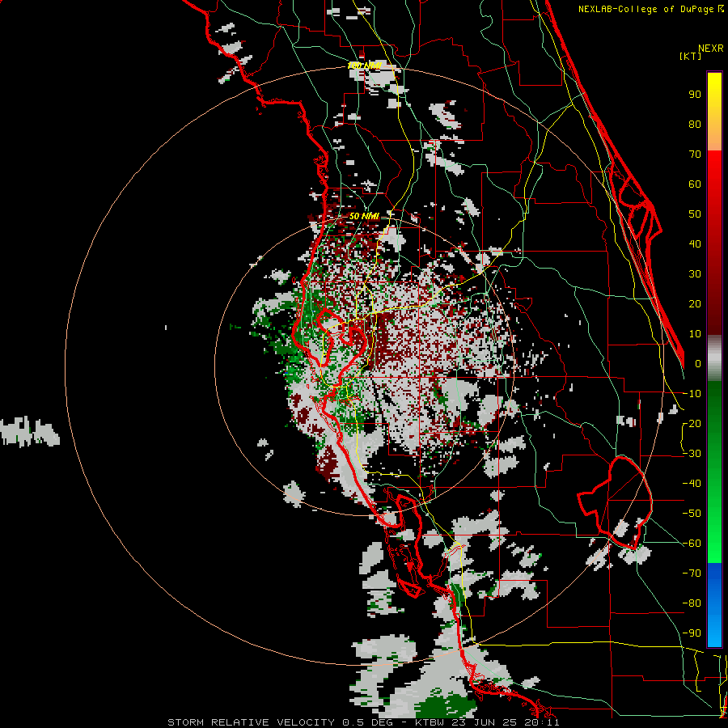Click the -60 scale value

pos(692,544)
